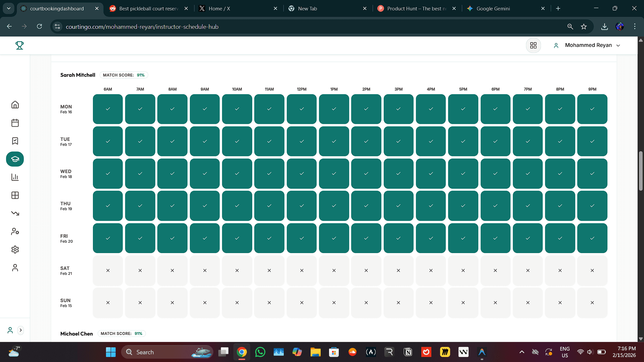Open the Bookmarks icon in the sidebar

(x=15, y=141)
